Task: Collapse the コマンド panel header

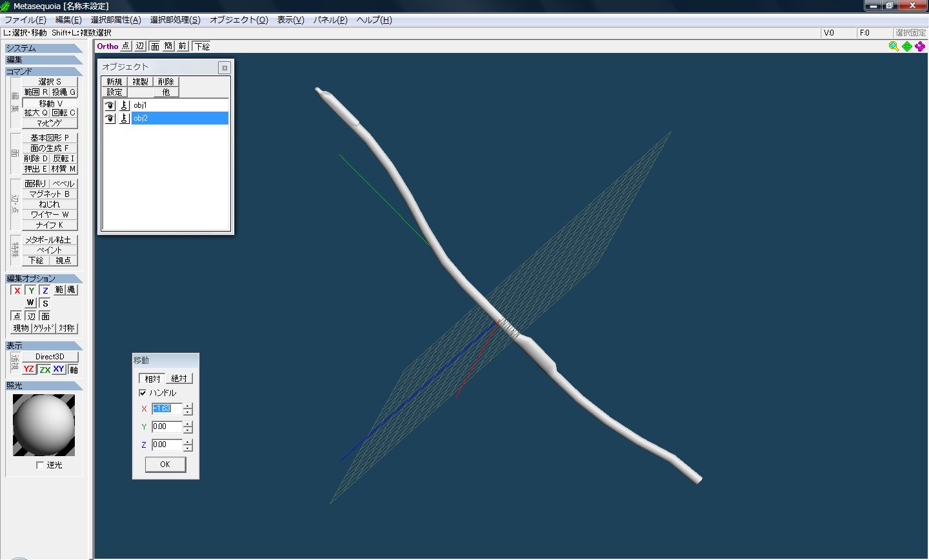Action: [x=44, y=72]
